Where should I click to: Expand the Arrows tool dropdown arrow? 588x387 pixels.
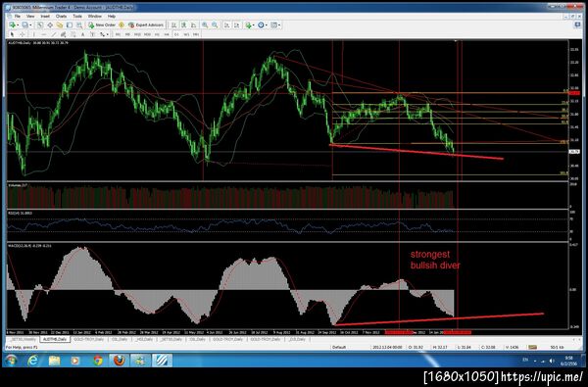tap(107, 35)
